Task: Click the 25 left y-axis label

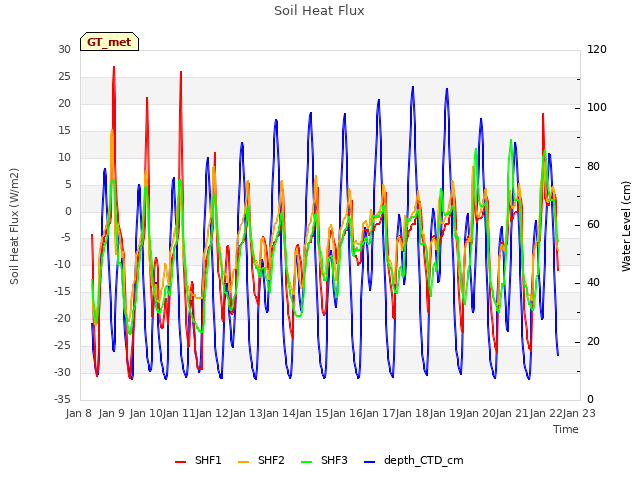Action: tap(64, 76)
